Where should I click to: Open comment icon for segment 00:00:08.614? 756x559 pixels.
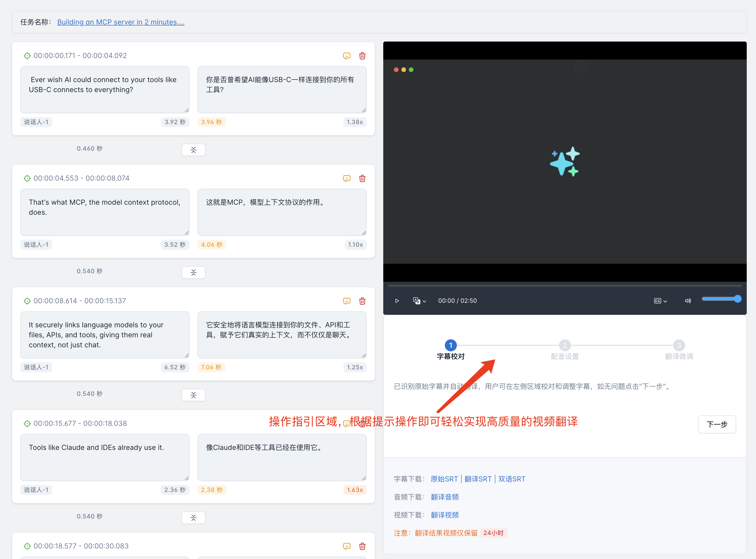(346, 301)
